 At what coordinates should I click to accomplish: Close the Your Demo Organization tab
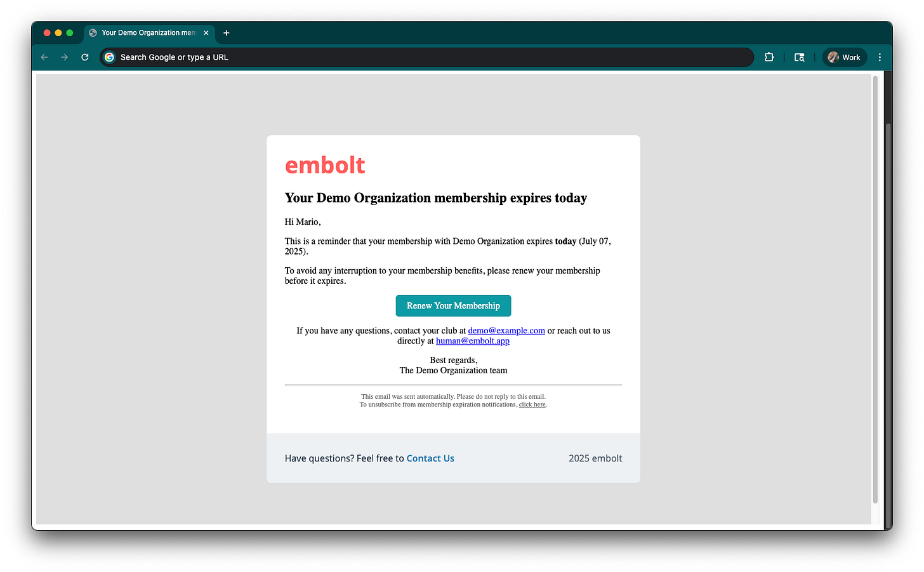point(206,33)
